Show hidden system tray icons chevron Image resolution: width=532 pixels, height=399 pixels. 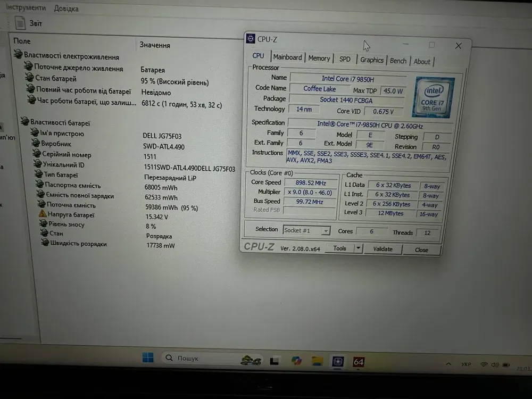447,364
